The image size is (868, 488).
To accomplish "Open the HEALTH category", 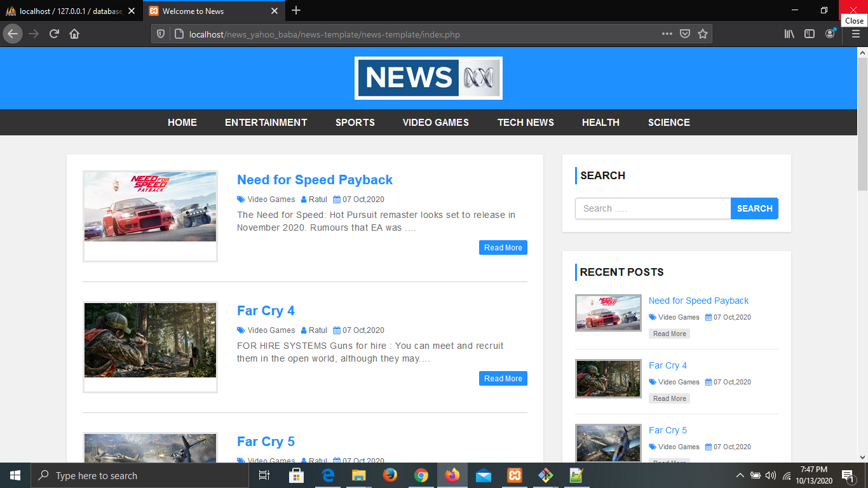I will (x=600, y=123).
